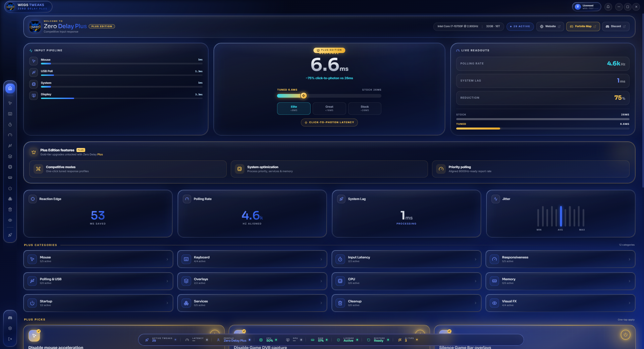
Task: Open Overlays via sidebar layers icon
Action: pos(10,156)
